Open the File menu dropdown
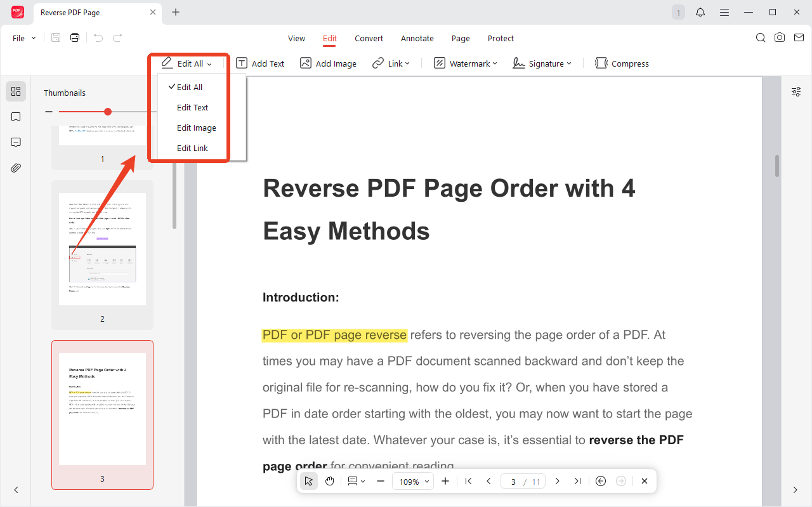This screenshot has width=812, height=507. [x=24, y=38]
